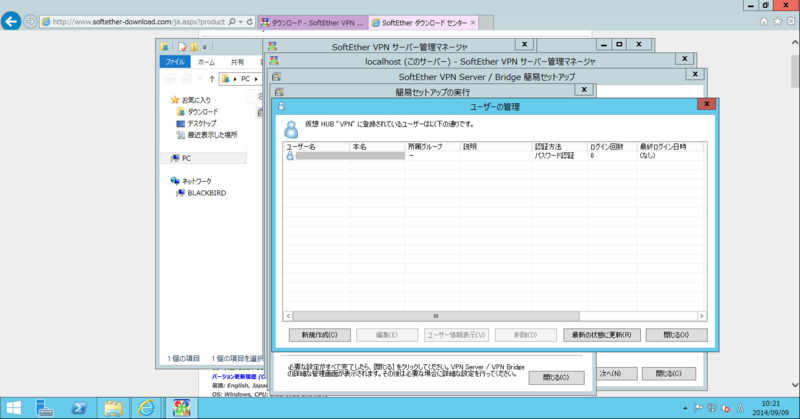Click 閉じる(X) in ユーザーの管理 dialog
This screenshot has width=800, height=419.
click(676, 335)
